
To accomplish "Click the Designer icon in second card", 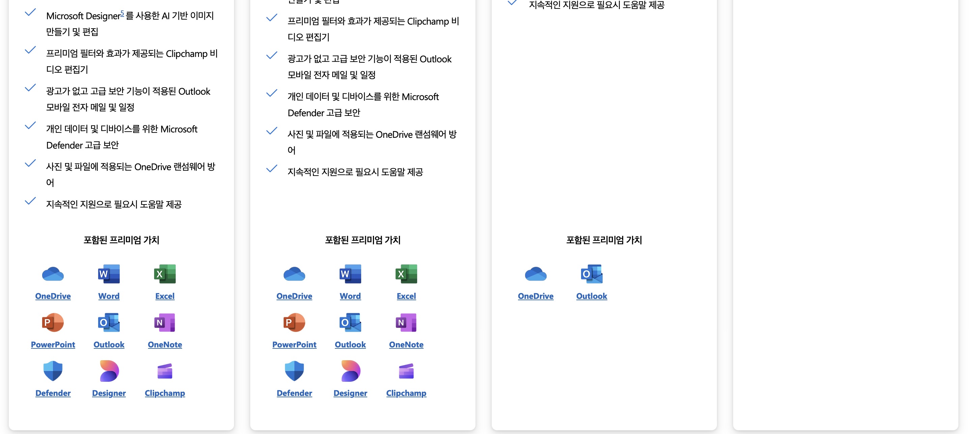I will click(x=350, y=371).
